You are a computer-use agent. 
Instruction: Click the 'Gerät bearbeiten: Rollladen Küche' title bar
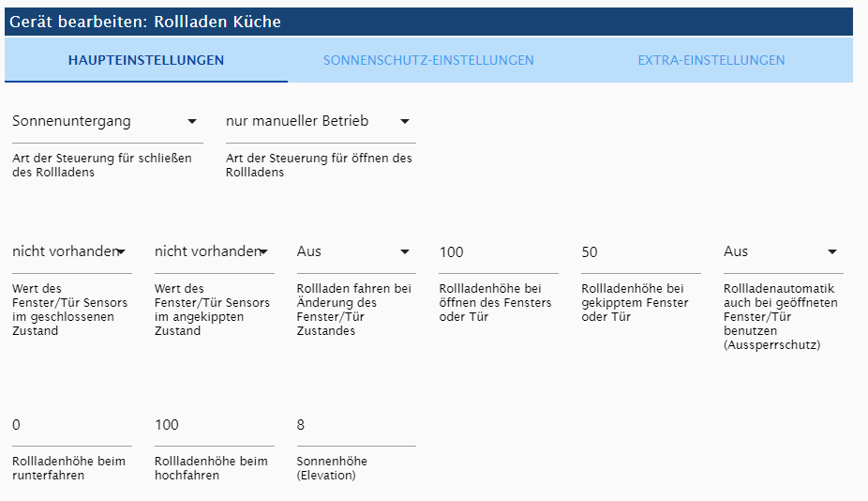pos(428,22)
